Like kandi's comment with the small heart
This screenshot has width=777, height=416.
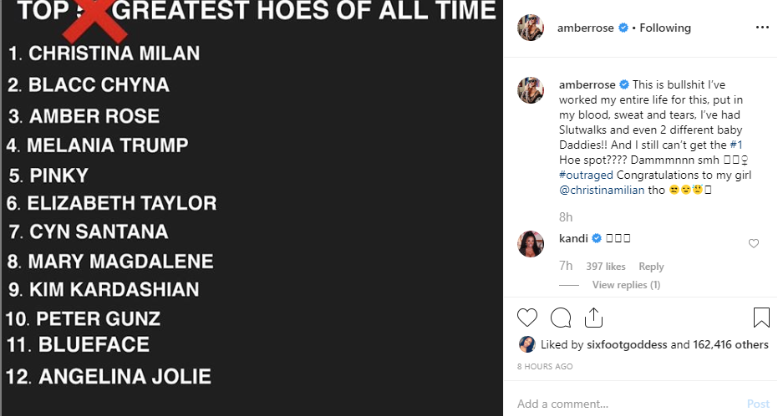(754, 243)
